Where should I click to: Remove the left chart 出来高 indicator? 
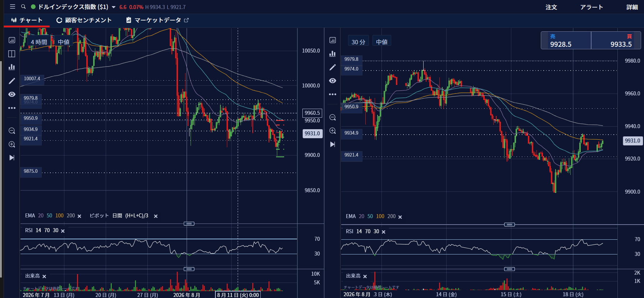coord(44,276)
